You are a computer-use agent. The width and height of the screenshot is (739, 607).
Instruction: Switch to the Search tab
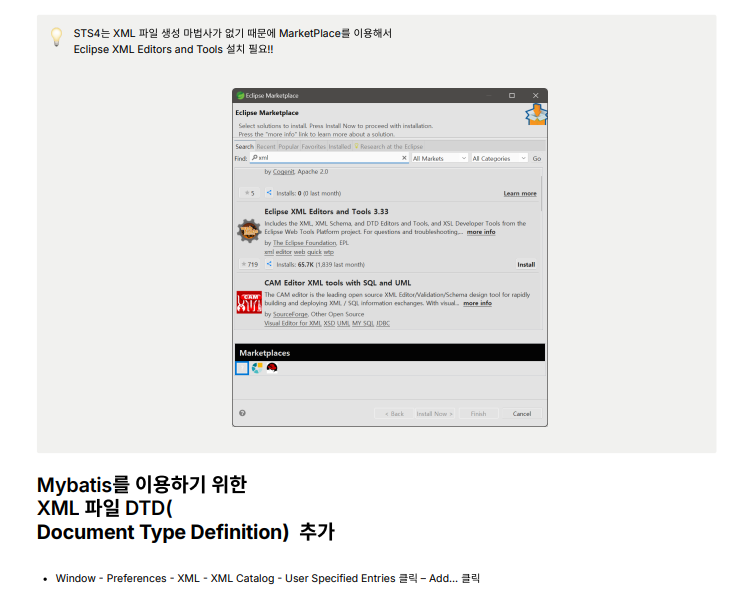pos(245,147)
